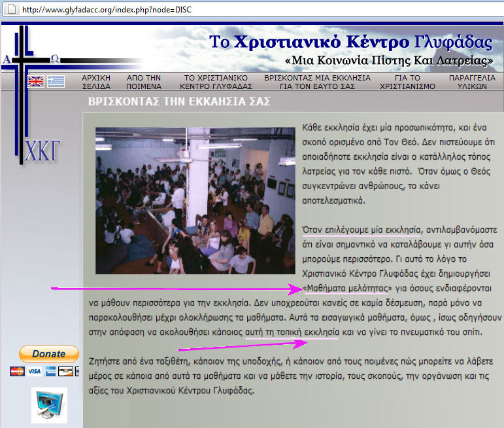This screenshot has height=428, width=504.
Task: Switch language with the UK flag icon
Action: click(35, 81)
